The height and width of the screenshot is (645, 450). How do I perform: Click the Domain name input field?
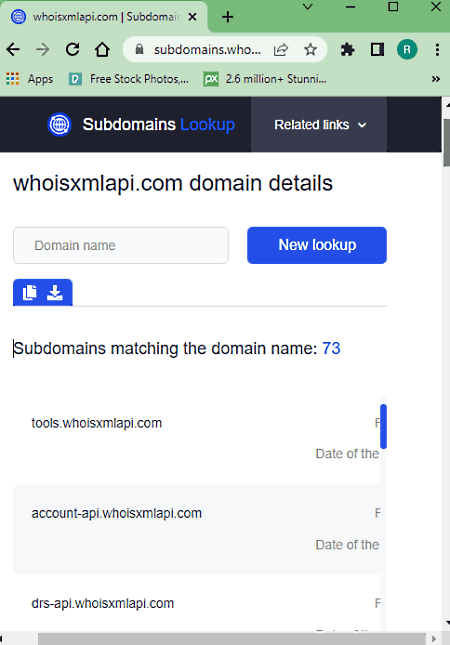click(121, 245)
